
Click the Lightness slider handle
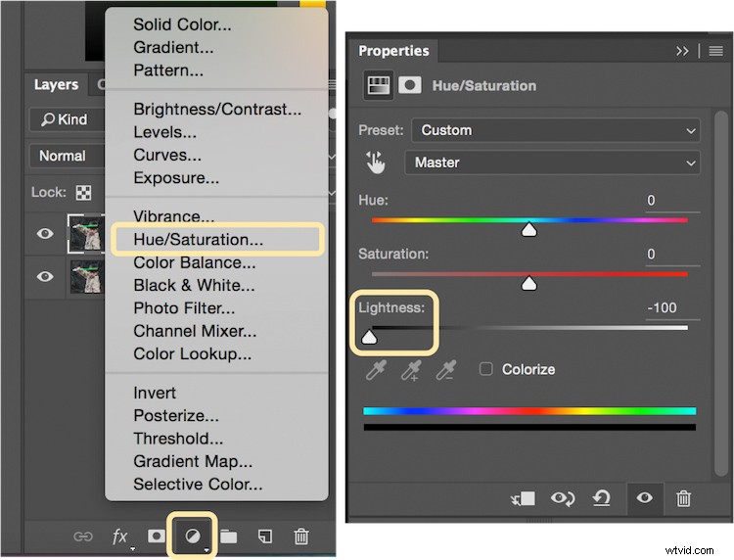[370, 338]
